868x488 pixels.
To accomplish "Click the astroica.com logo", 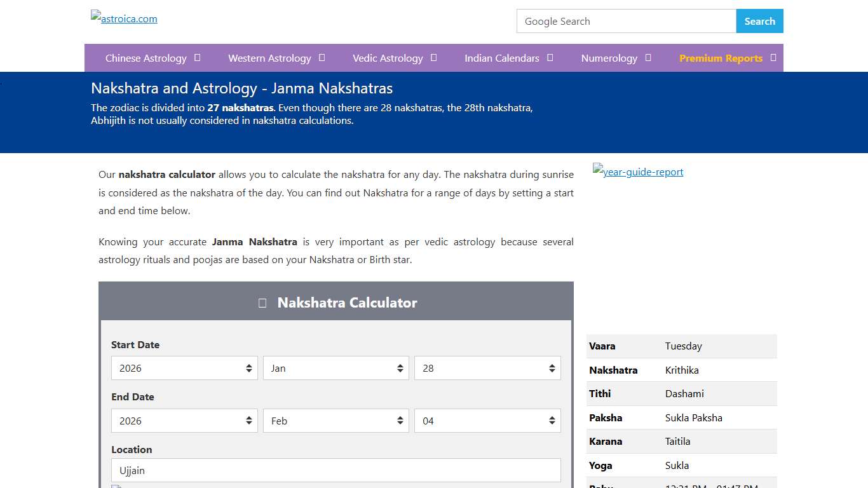I will pyautogui.click(x=123, y=18).
